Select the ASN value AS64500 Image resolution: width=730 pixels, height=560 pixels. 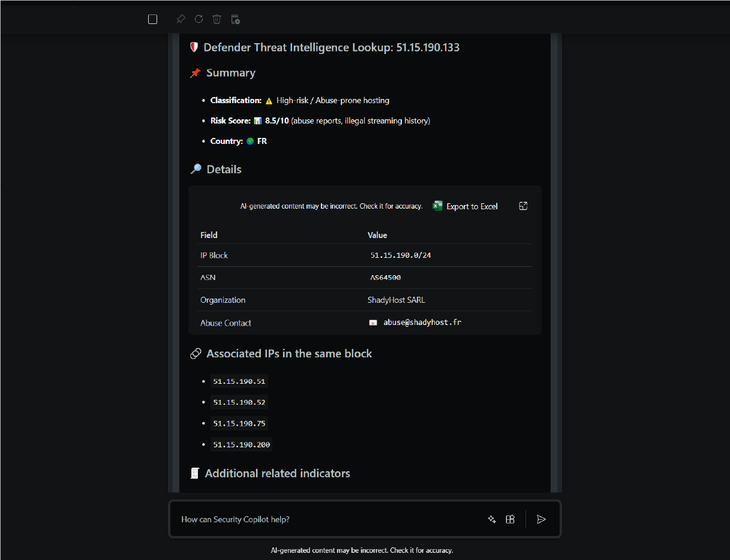[x=386, y=278]
